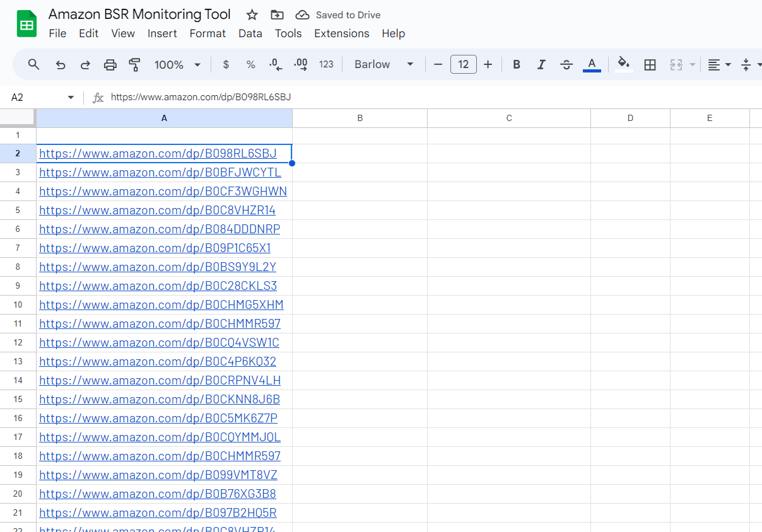Viewport: 762px width, 532px height.
Task: Click the font size 12 input field
Action: [463, 64]
